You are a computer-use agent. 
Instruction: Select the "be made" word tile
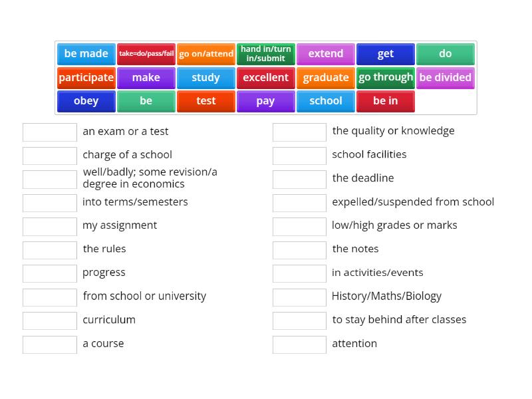(86, 54)
